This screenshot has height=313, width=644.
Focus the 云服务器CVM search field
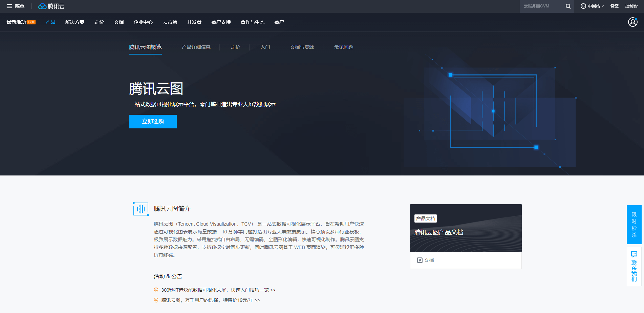[x=542, y=6]
